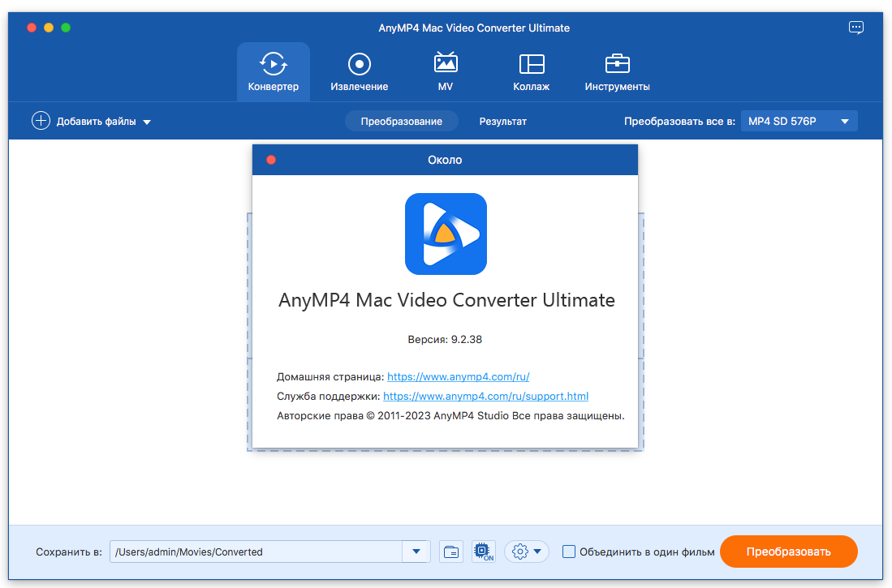Click the feedback chat icon

[x=856, y=28]
